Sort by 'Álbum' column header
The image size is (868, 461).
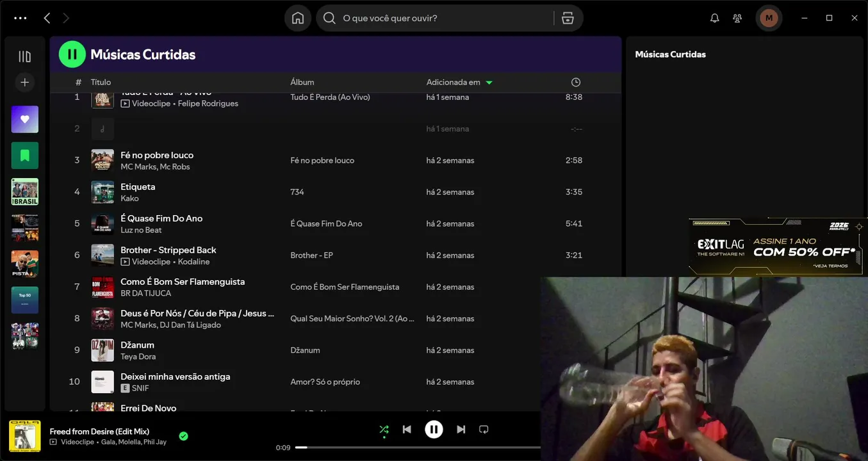(302, 82)
